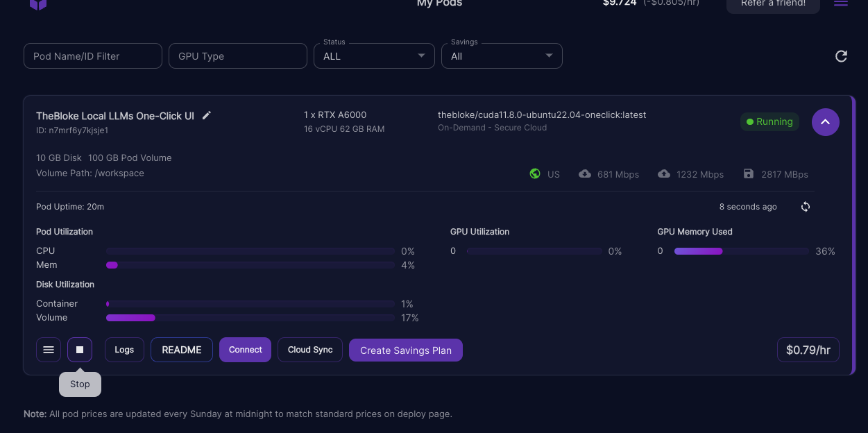868x433 pixels.
Task: Focus the Pod Name/ID Filter field
Action: tap(93, 56)
